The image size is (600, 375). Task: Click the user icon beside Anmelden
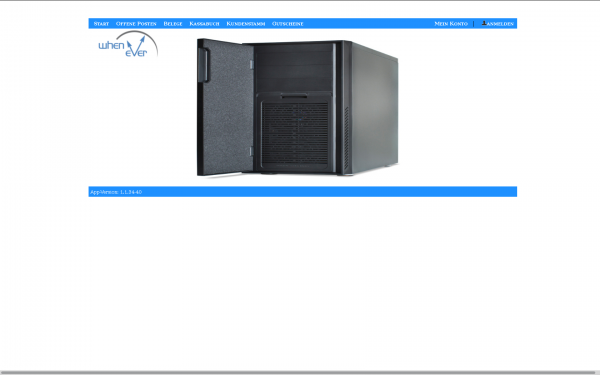(484, 23)
